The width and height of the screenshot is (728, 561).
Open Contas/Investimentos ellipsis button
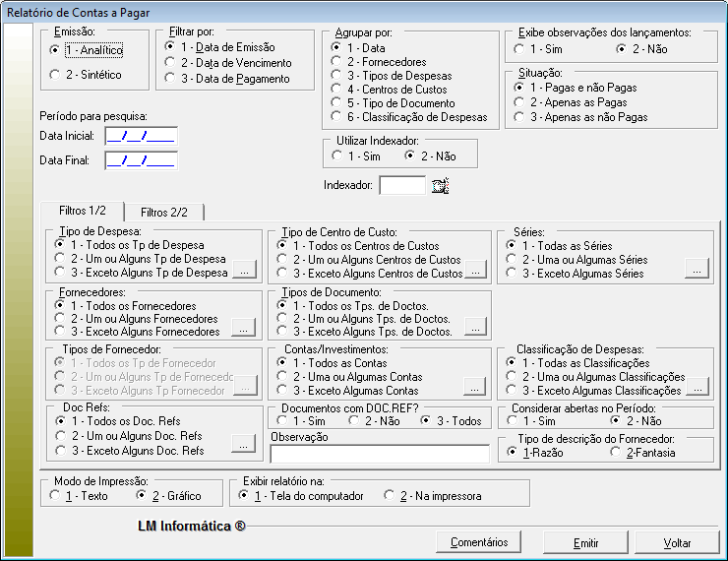pyautogui.click(x=475, y=385)
